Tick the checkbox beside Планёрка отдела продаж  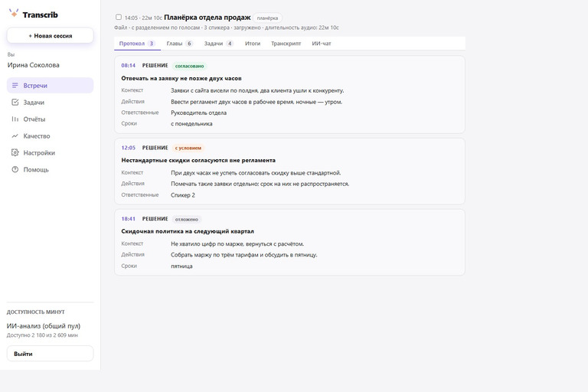tap(119, 17)
